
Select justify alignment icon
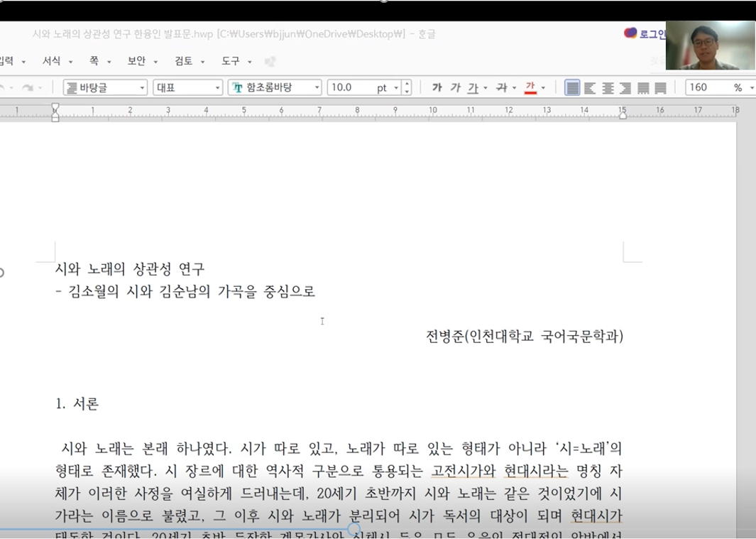[x=572, y=87]
